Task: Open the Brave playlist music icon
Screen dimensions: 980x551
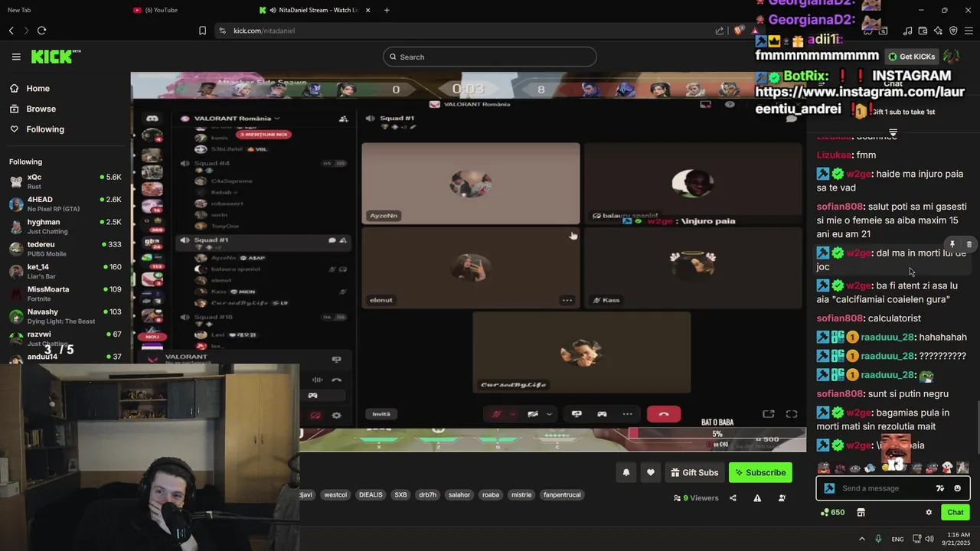Action: point(907,31)
